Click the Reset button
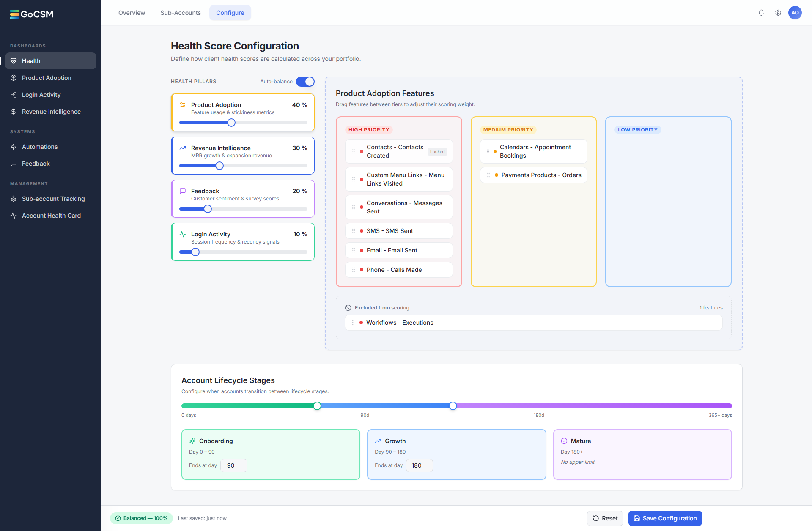 click(605, 518)
